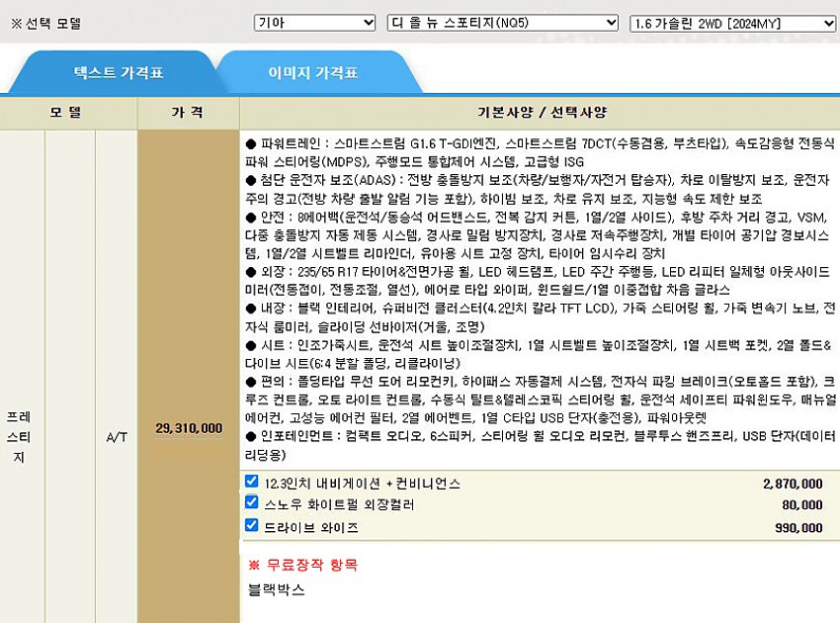Screen dimensions: 840x623
Task: Click the 29,310,000 price value
Action: point(189,428)
